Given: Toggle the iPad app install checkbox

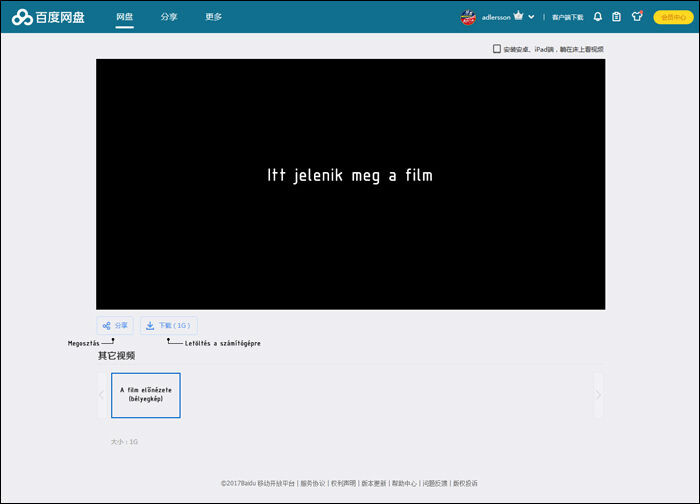Looking at the screenshot, I should [x=496, y=49].
